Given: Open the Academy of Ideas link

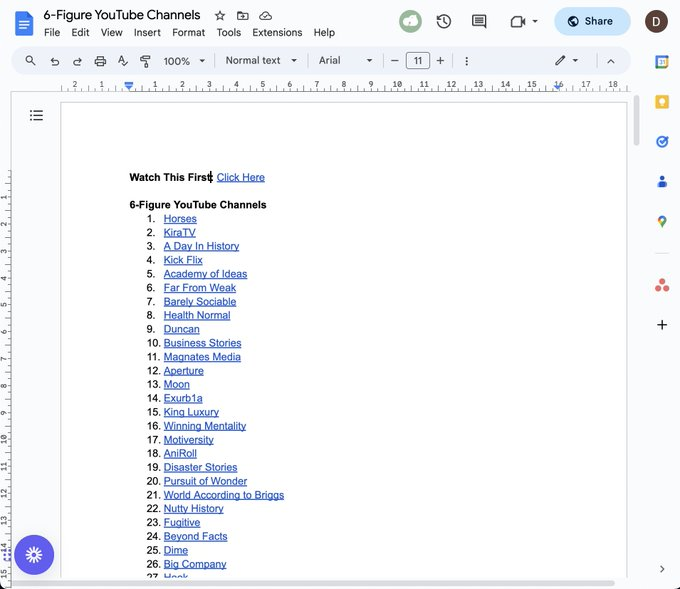Looking at the screenshot, I should pyautogui.click(x=205, y=274).
